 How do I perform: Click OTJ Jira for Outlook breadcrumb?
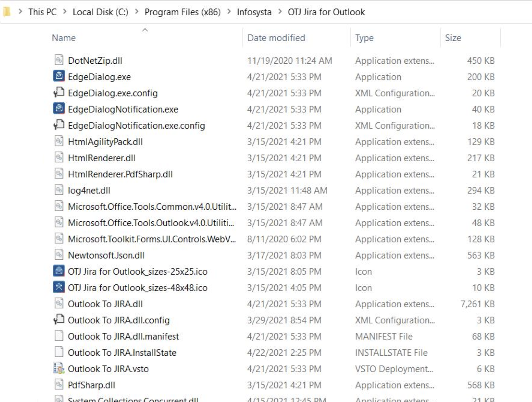click(x=326, y=12)
